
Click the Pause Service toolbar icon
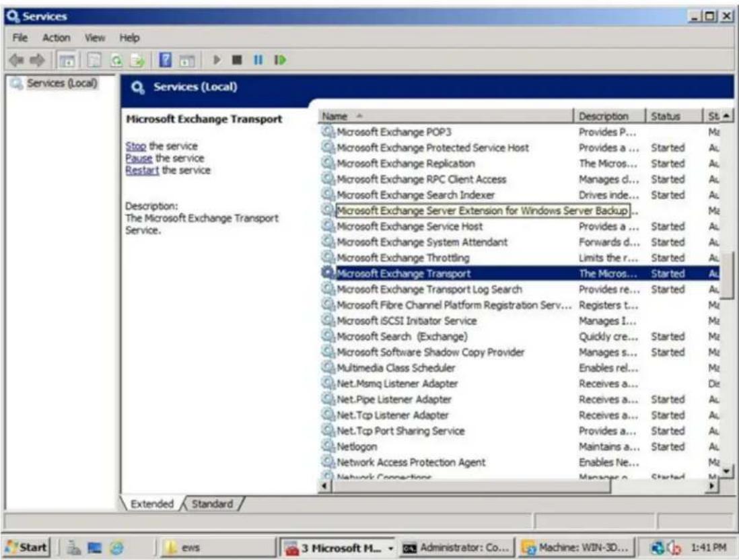[x=258, y=60]
